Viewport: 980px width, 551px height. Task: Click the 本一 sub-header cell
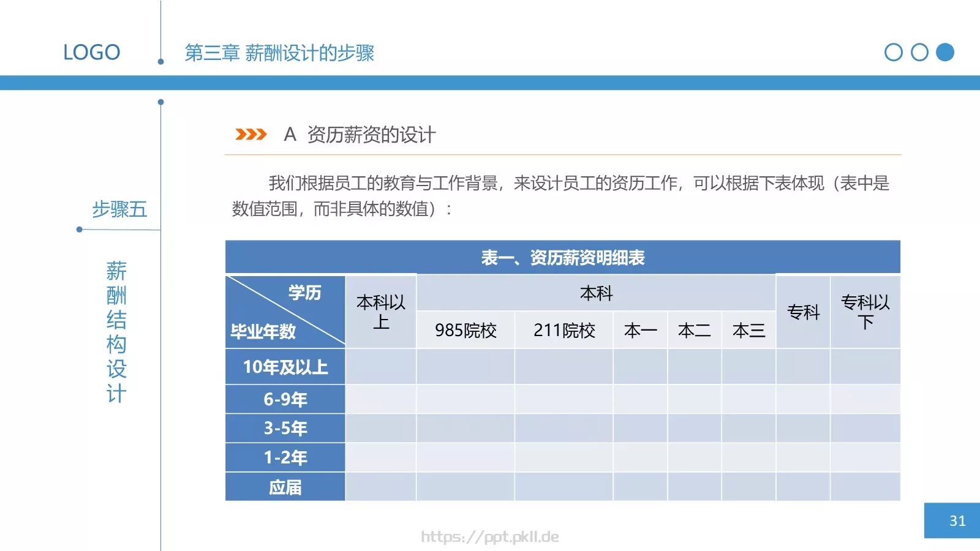tap(640, 331)
